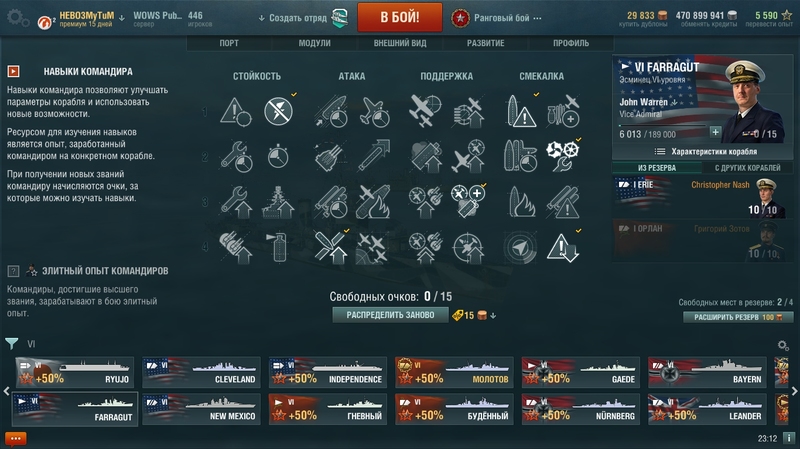Open the С ДРУГИХ КОРАБЛЕЙ tab

(747, 168)
